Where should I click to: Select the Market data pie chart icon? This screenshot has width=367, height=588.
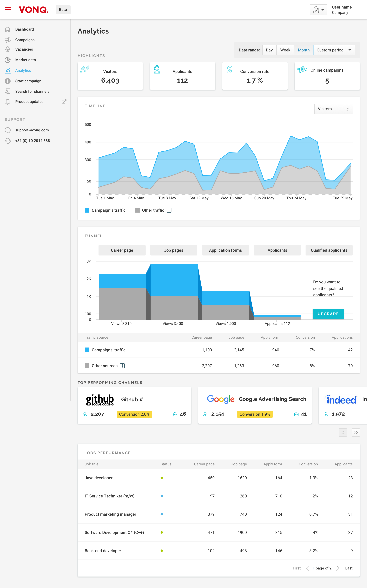pyautogui.click(x=8, y=60)
